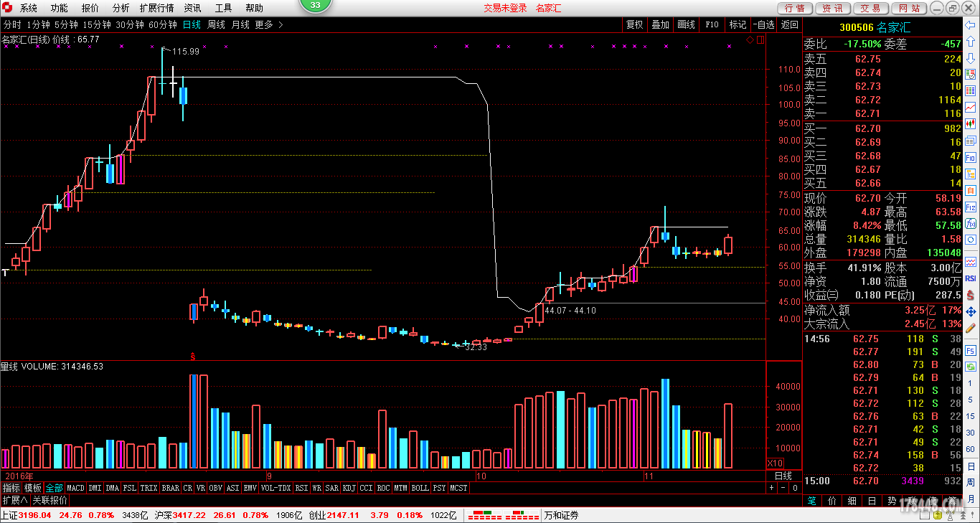Click the application logo icon at top-left
980x523 pixels.
(x=7, y=8)
